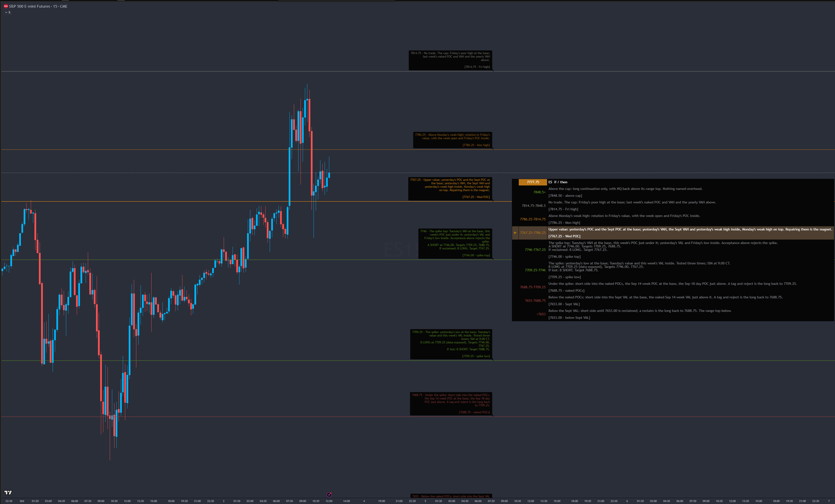Click the lightning event marker on time axis

[x=329, y=495]
